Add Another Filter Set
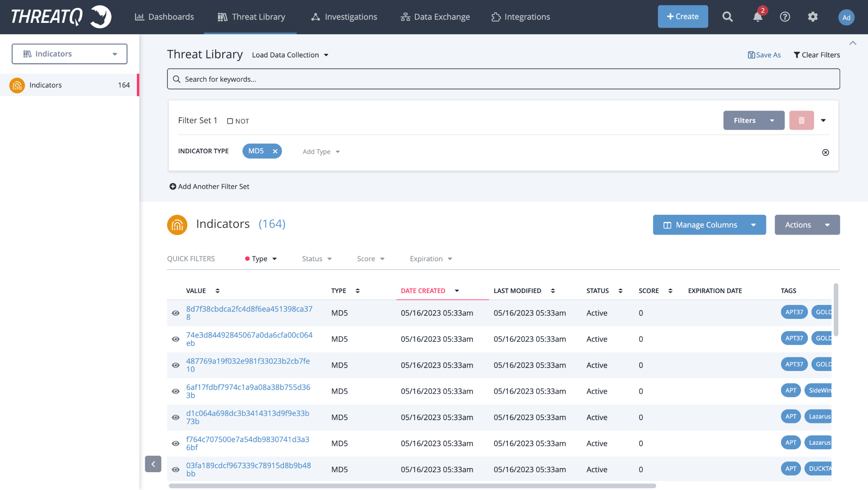Viewport: 868px width, 490px height. click(x=209, y=187)
